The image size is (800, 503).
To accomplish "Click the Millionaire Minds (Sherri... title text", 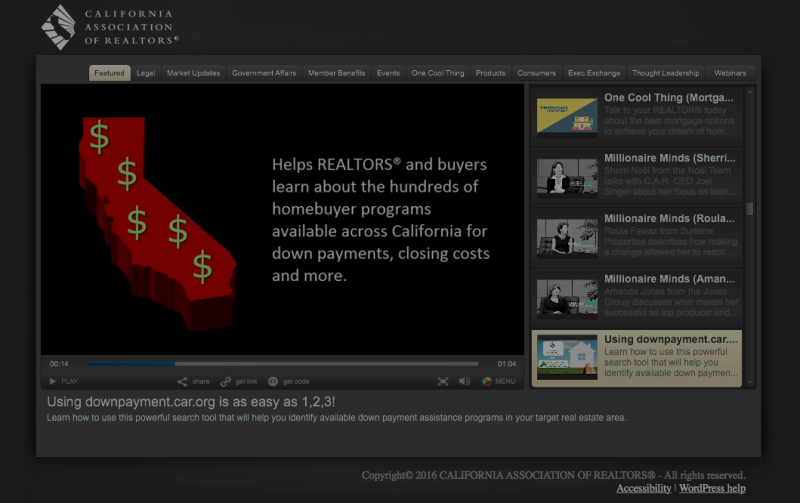I will 669,158.
